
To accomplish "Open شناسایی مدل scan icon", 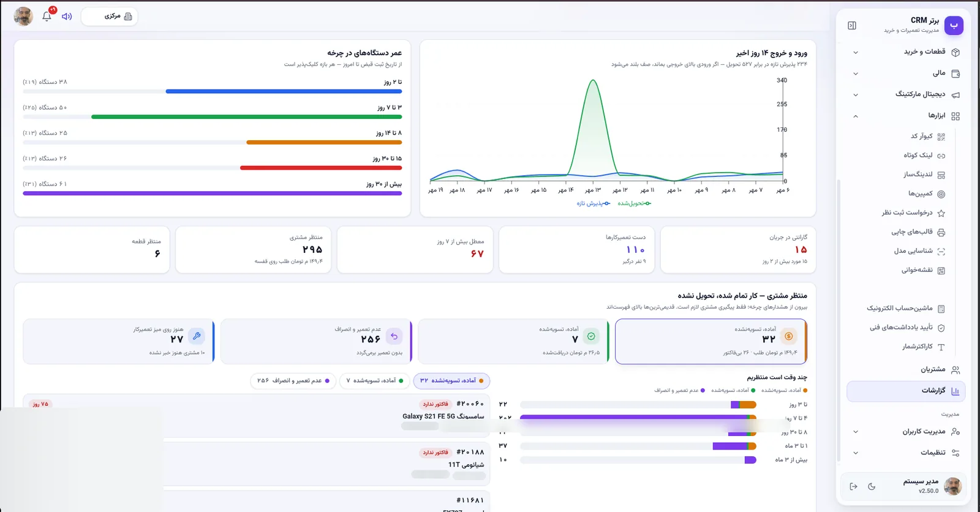I will [941, 251].
